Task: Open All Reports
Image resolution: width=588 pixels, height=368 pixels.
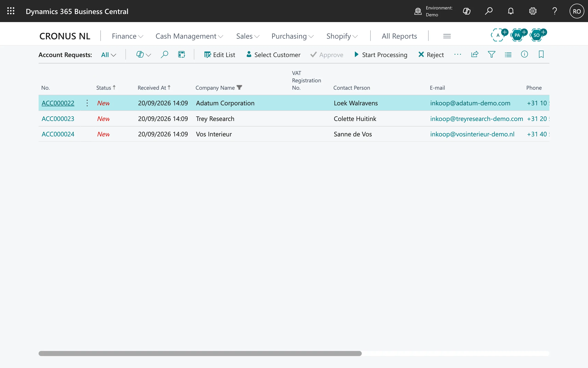Action: click(399, 36)
